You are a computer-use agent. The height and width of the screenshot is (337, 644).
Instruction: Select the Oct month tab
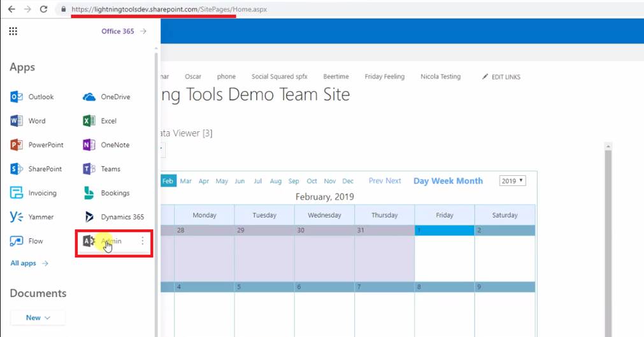point(311,181)
